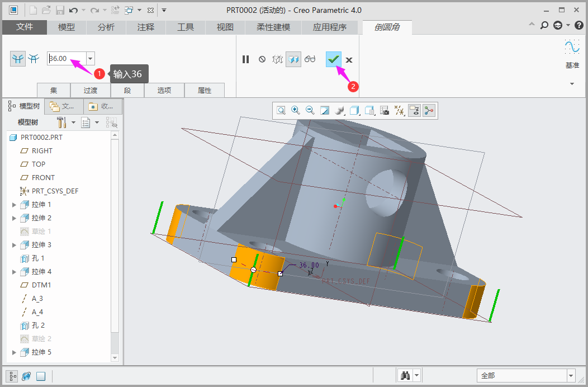This screenshot has width=588, height=387.
Task: Open the search binoculars in the status bar
Action: click(405, 376)
